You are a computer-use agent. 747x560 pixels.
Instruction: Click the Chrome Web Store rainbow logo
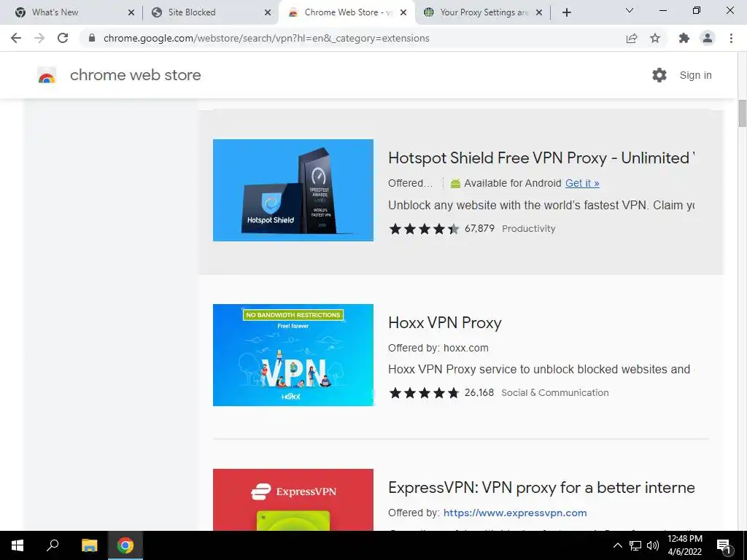pyautogui.click(x=47, y=75)
